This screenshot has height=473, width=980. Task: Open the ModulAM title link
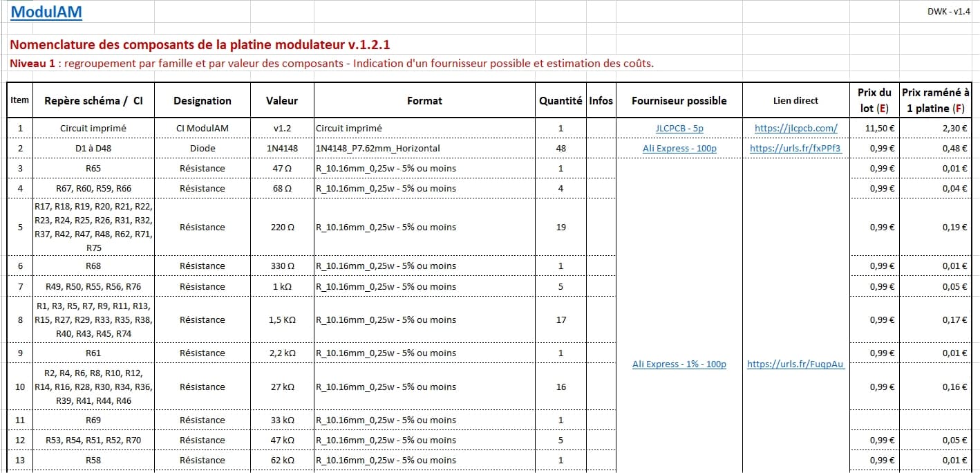(x=46, y=12)
